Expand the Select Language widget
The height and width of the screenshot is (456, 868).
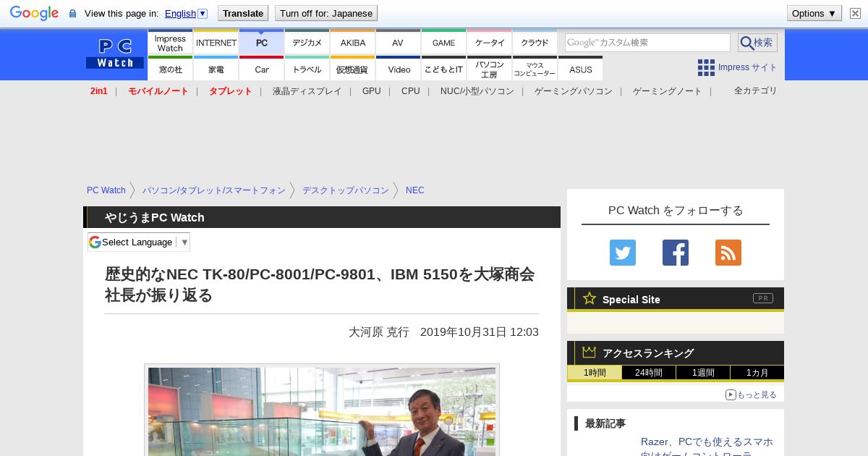pyautogui.click(x=139, y=242)
